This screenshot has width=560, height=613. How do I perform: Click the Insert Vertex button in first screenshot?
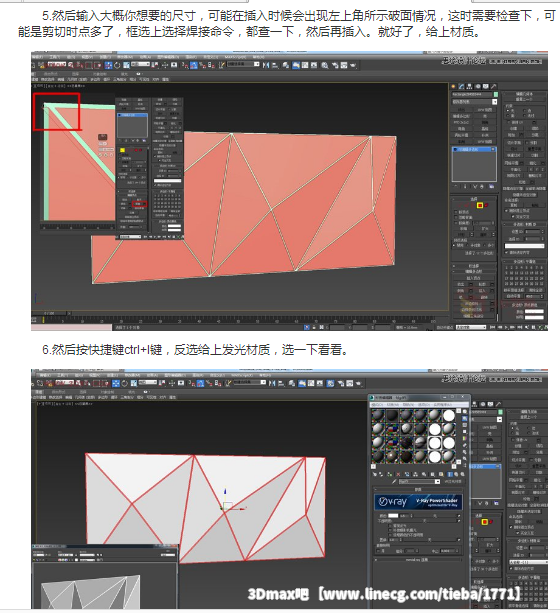pyautogui.click(x=474, y=278)
